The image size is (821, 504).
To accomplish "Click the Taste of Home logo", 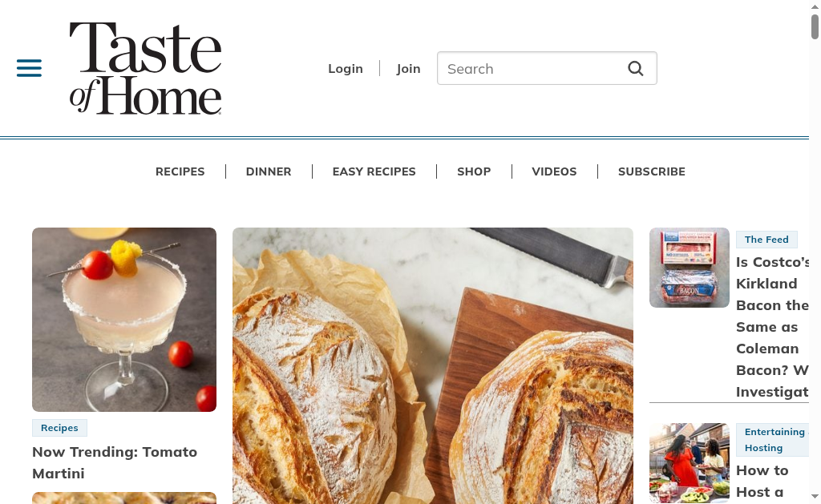I will pyautogui.click(x=146, y=68).
